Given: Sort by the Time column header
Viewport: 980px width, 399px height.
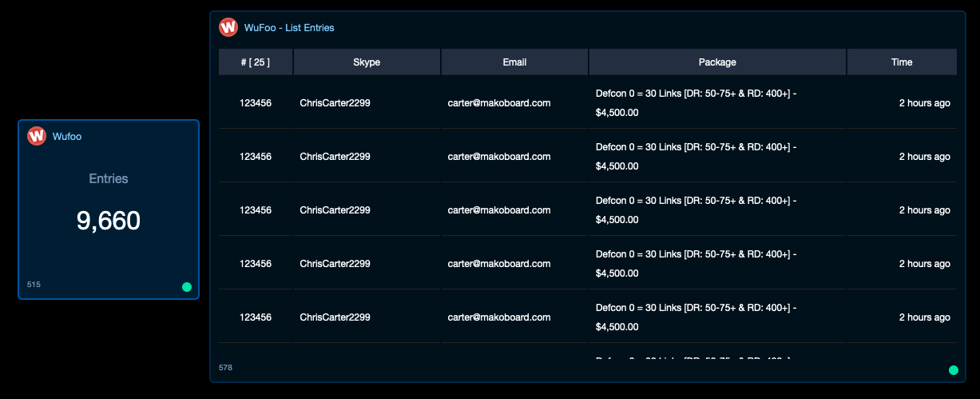Looking at the screenshot, I should (902, 62).
